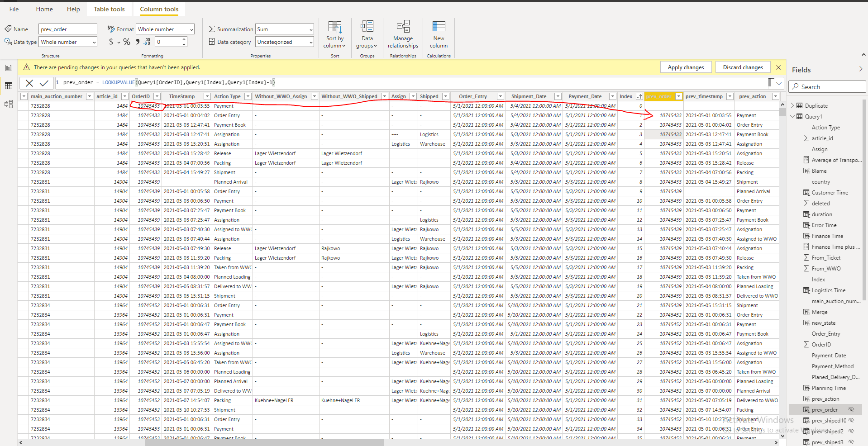Screen dimensions: 868x446
Task: Select the new_state field
Action: click(824, 323)
